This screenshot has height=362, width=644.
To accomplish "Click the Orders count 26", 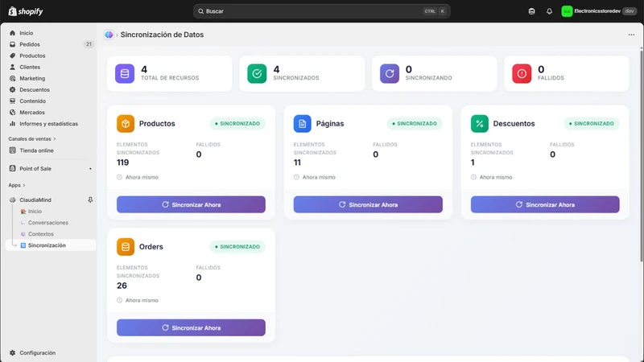I will pyautogui.click(x=122, y=286).
